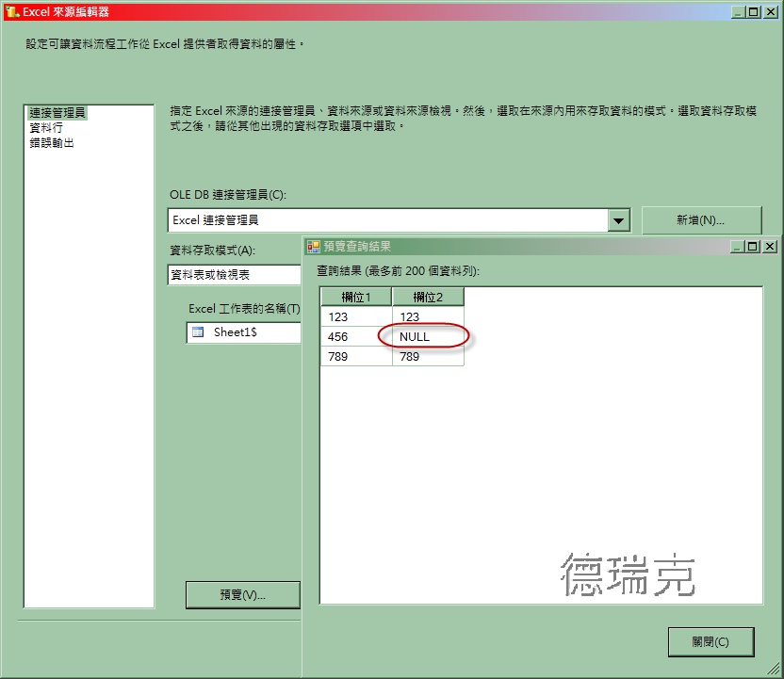Select the NULL cell in 欄位2
Image resolution: width=784 pixels, height=679 pixels.
coord(428,337)
